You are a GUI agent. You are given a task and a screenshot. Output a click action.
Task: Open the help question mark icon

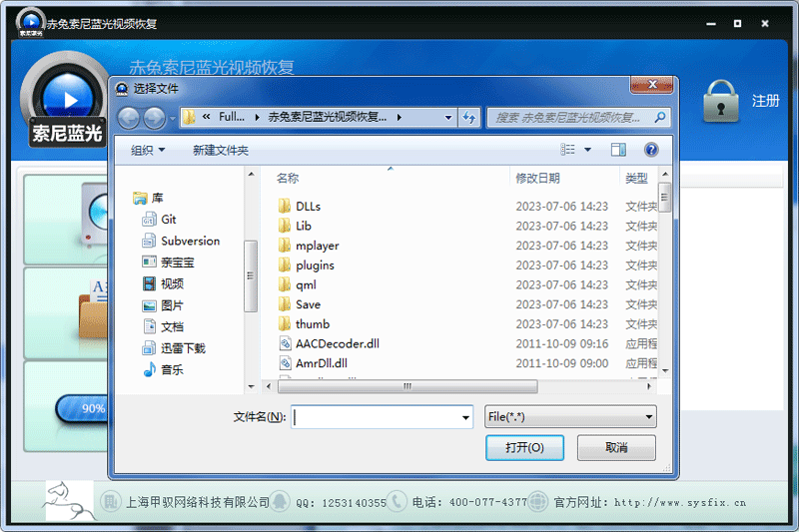pos(651,150)
